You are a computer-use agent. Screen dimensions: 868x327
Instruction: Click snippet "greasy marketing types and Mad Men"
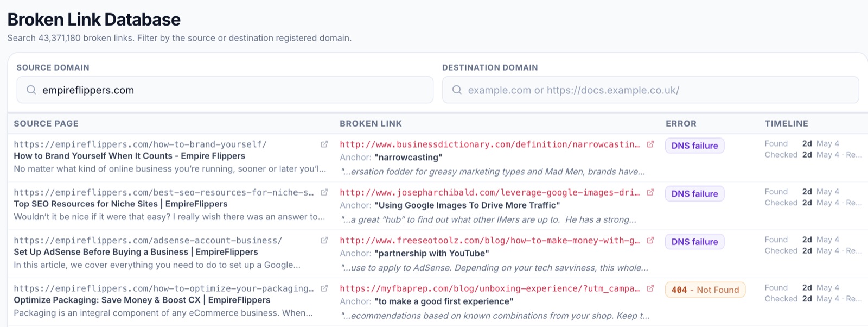493,172
